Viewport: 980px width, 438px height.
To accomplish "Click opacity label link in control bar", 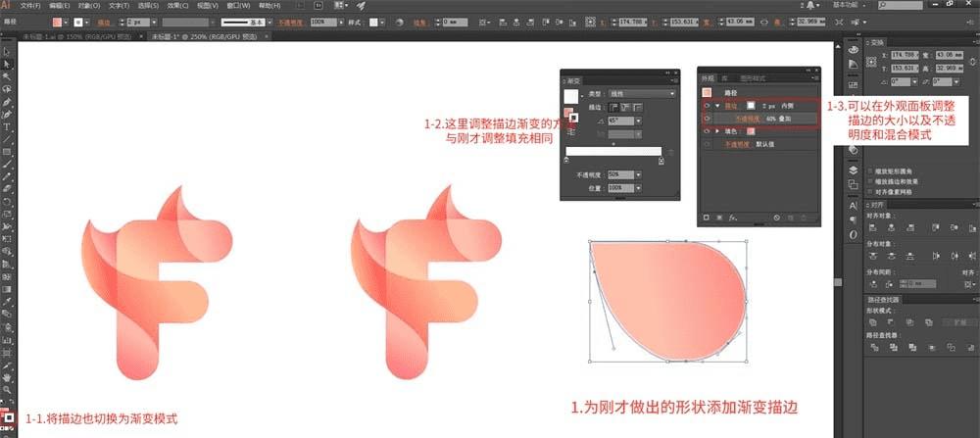I will 289,22.
